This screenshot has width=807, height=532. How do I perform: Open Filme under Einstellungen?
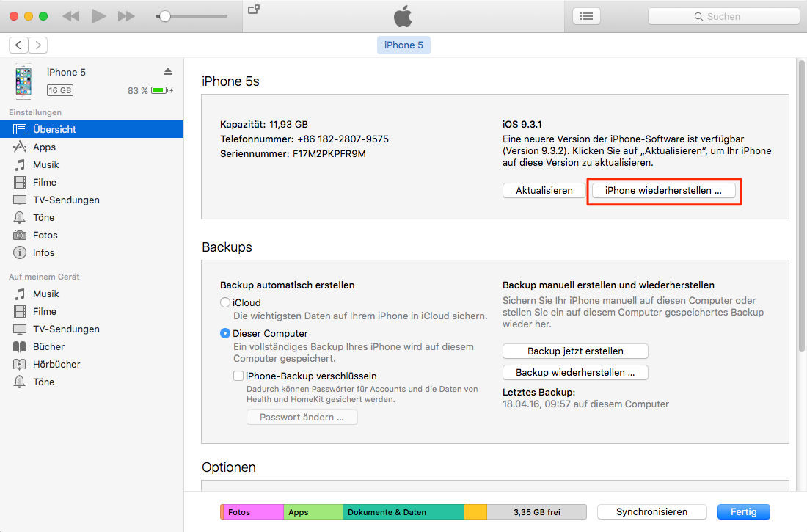pyautogui.click(x=92, y=182)
